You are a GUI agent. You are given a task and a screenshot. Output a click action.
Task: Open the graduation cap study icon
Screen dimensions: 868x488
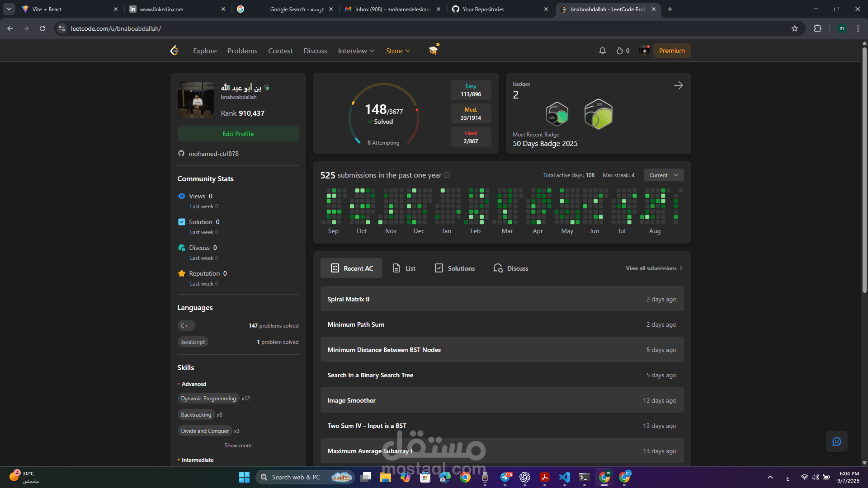(x=434, y=50)
